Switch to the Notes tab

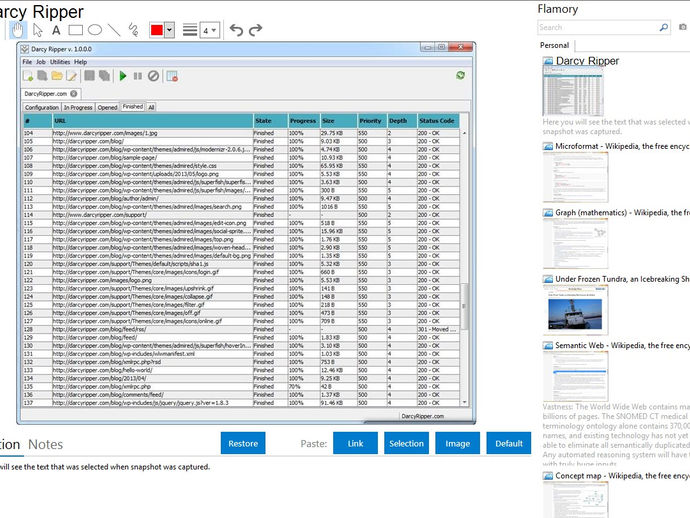(45, 445)
